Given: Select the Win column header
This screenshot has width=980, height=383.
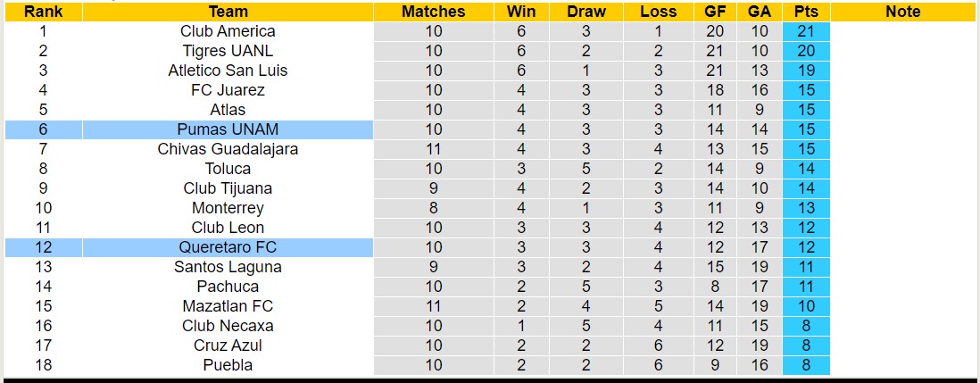Looking at the screenshot, I should point(521,12).
